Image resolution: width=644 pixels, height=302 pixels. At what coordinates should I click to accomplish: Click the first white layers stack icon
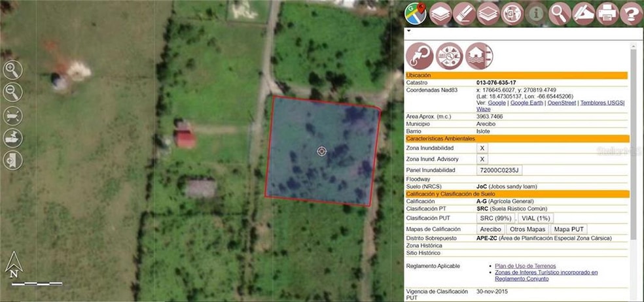coord(440,14)
